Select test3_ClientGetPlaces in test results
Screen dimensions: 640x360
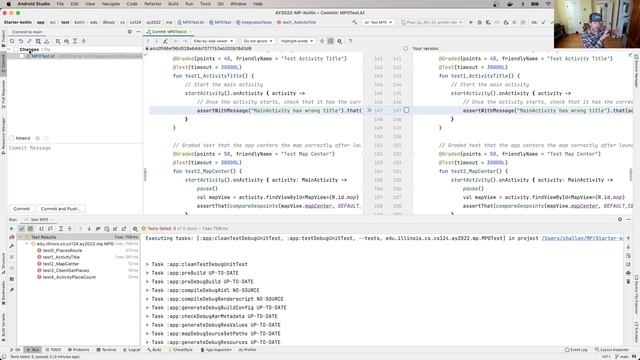click(66, 270)
